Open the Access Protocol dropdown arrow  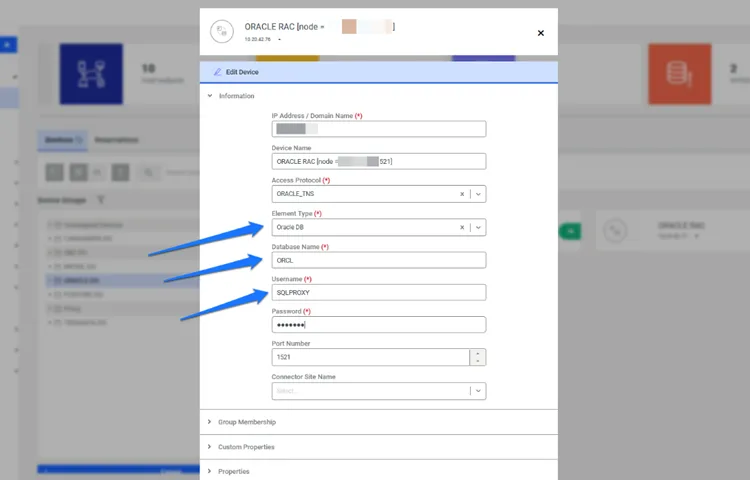coord(478,194)
